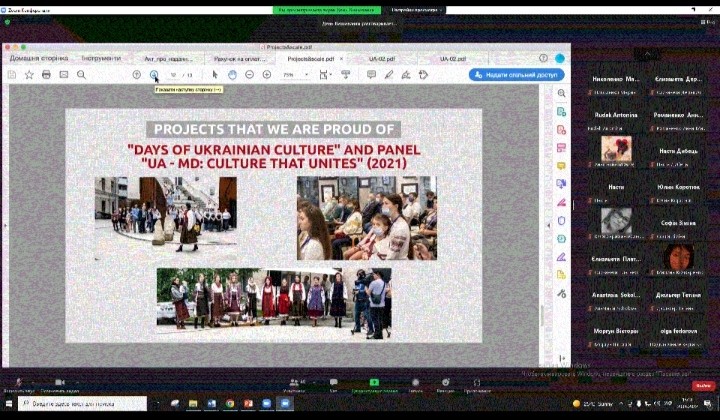Viewport: 720px width, 420px height.
Task: Print the PDF document
Action: pyautogui.click(x=46, y=75)
